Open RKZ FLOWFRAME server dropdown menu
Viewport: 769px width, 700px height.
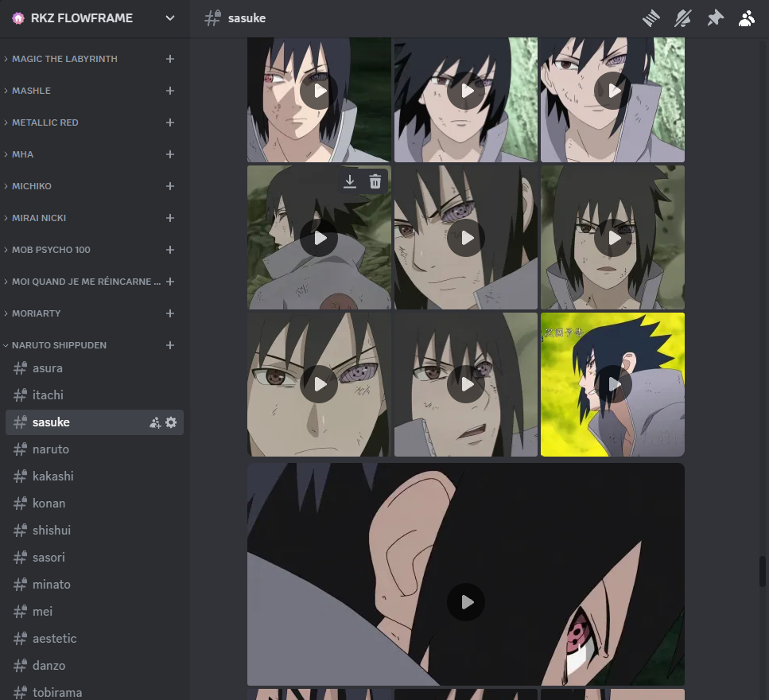coord(170,18)
